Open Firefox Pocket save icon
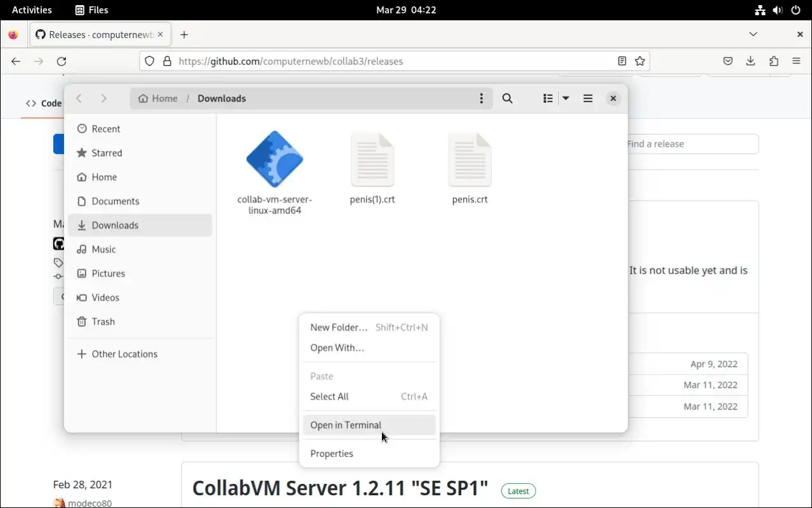 [x=728, y=61]
